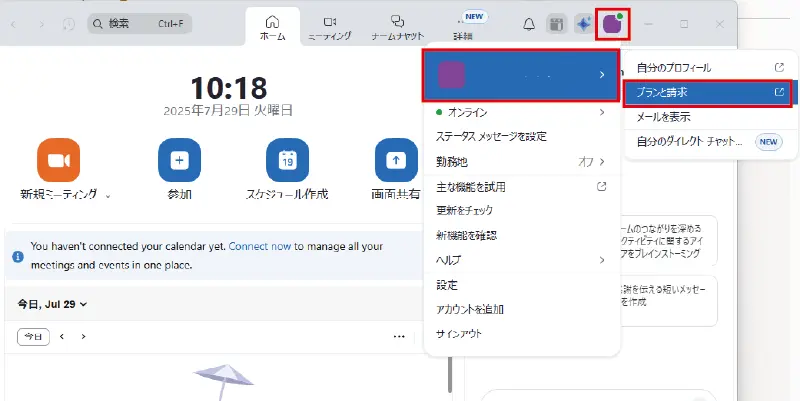Select ステータス メッセージを設定
The width and height of the screenshot is (800, 401).
(521, 137)
